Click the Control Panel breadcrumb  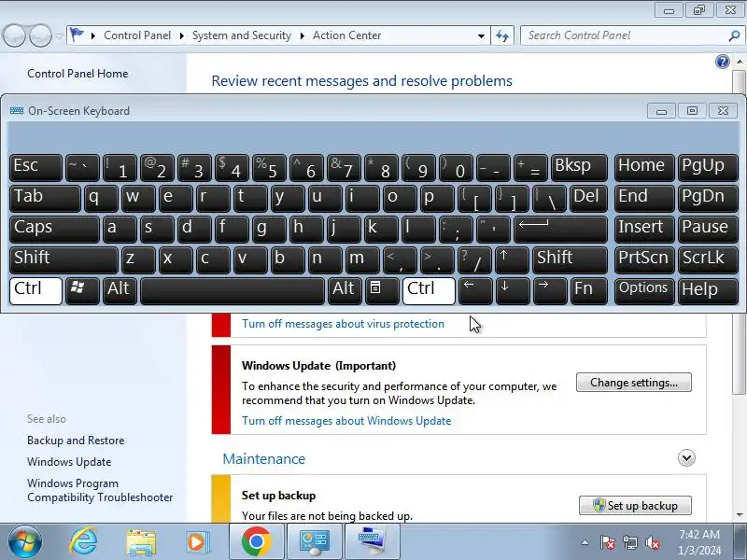[137, 35]
